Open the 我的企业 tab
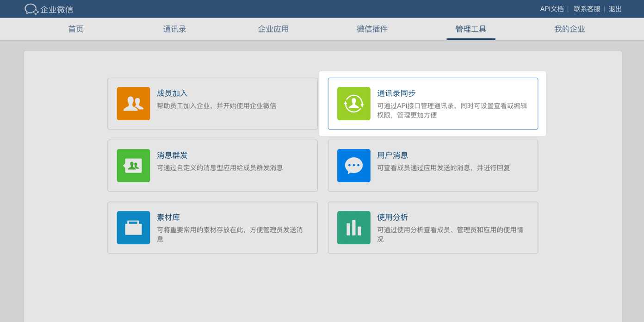Image resolution: width=644 pixels, height=322 pixels. (570, 29)
